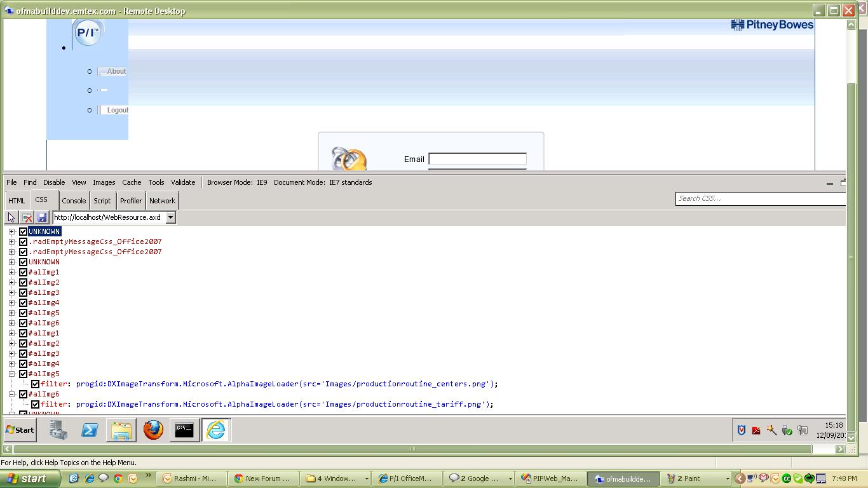Click the Email input field
The height and width of the screenshot is (488, 868).
click(477, 159)
